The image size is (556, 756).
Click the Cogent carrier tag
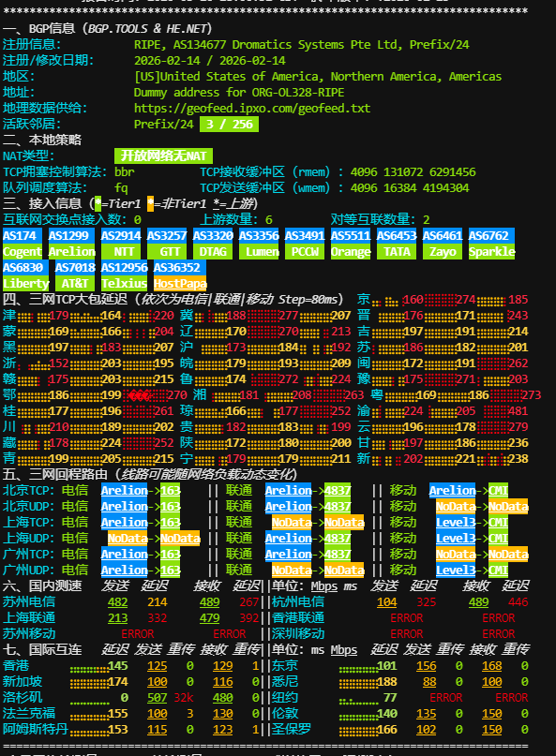[23, 252]
